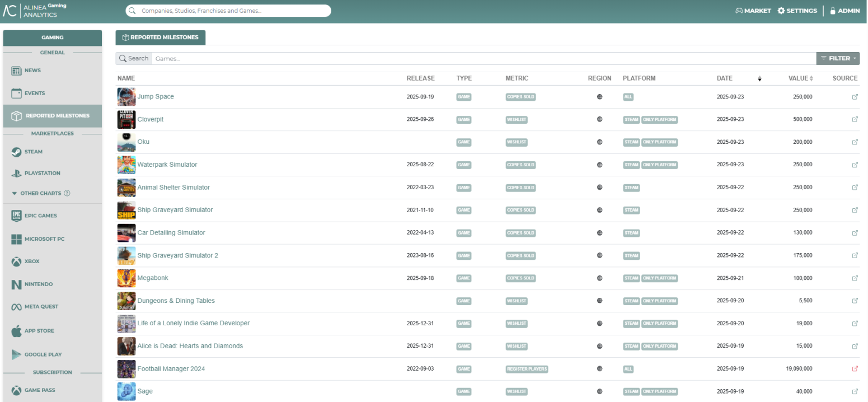868x402 pixels.
Task: Click value 19,090,000
Action: click(x=798, y=369)
